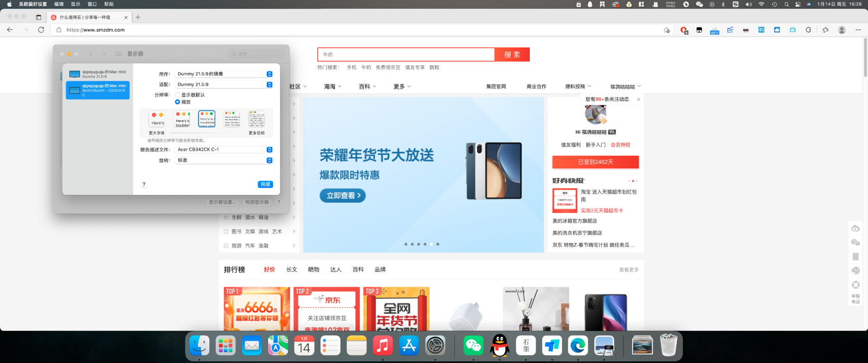
Task: Open Music app from the Dock
Action: [x=383, y=346]
